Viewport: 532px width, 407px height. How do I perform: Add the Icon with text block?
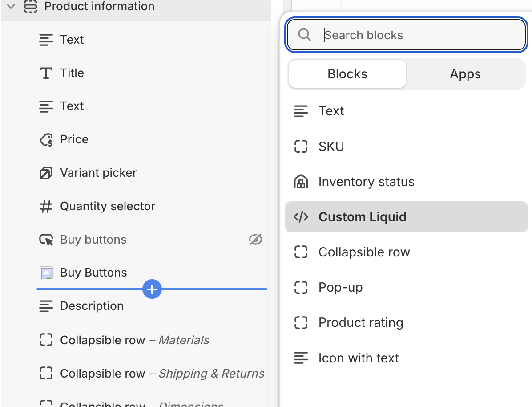coord(359,358)
